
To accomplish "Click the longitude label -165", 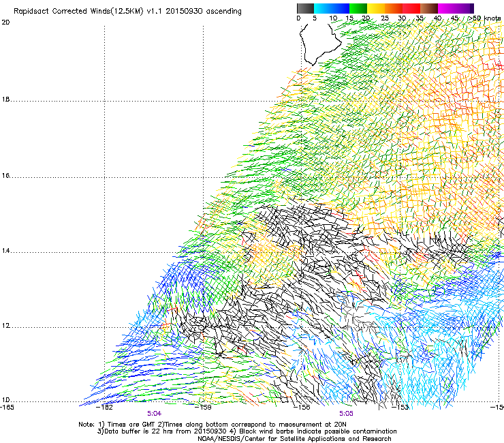I will coord(7,407).
